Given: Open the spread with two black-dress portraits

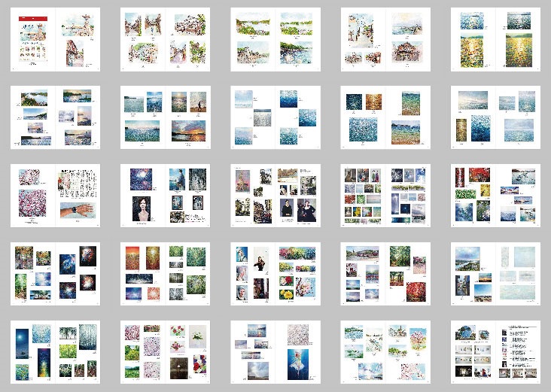Looking at the screenshot, I should point(275,196).
